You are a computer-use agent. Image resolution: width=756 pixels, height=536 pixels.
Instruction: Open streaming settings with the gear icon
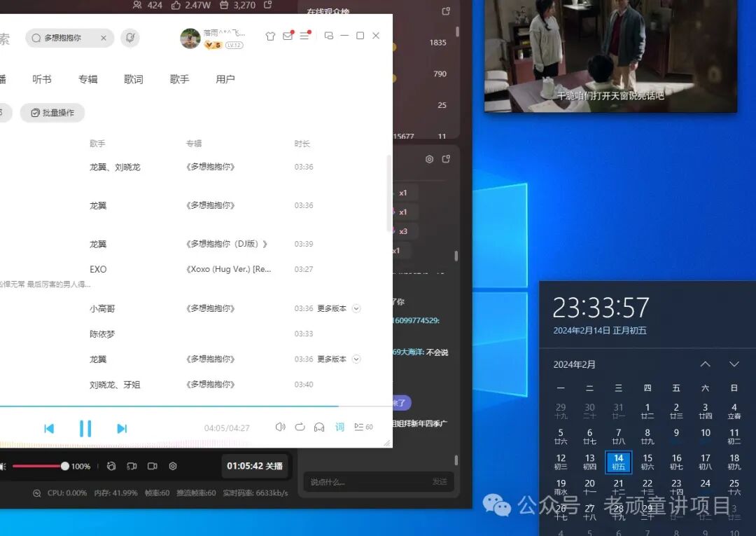172,466
